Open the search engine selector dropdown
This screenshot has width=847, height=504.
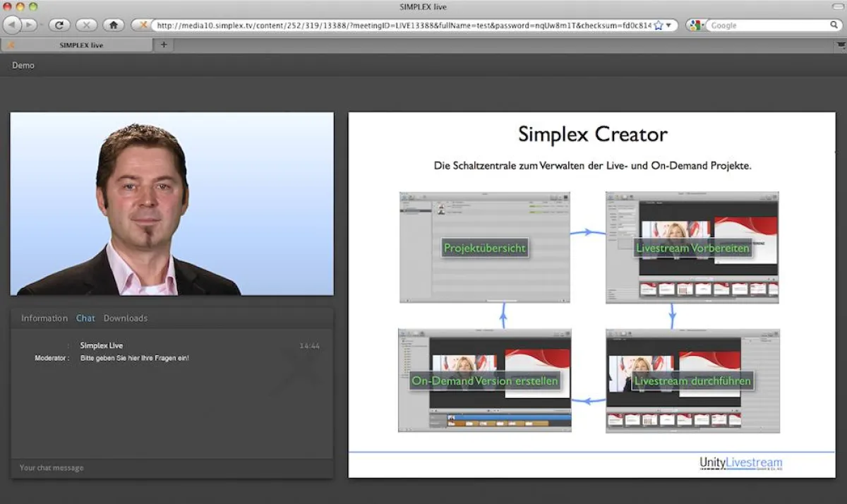(x=695, y=25)
